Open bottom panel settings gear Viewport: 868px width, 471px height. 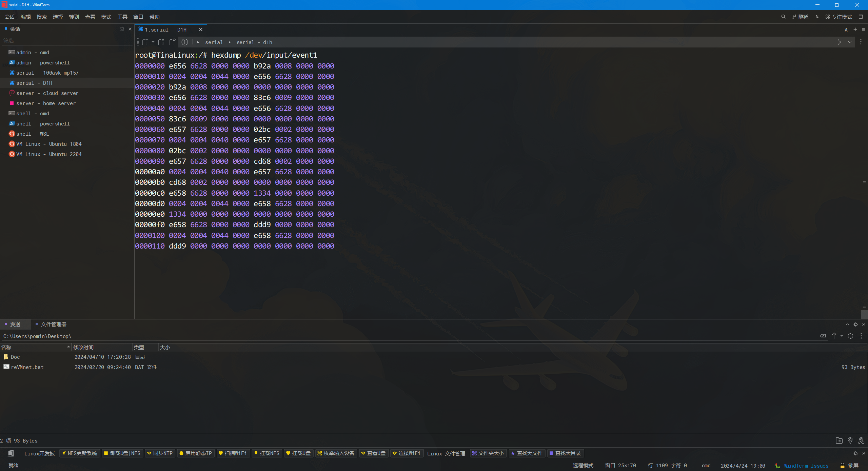click(x=856, y=325)
